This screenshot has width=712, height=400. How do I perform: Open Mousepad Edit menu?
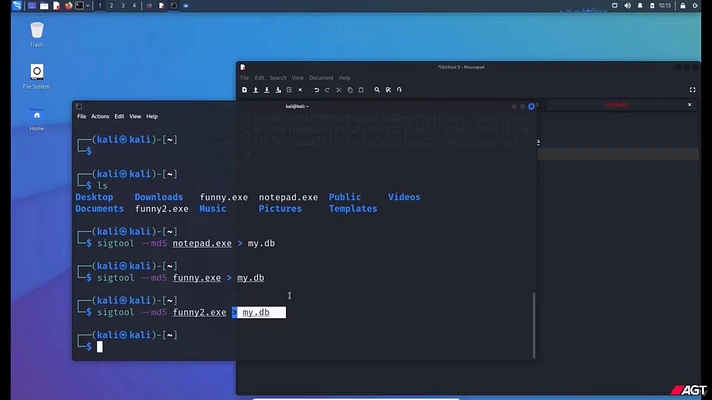pos(259,78)
